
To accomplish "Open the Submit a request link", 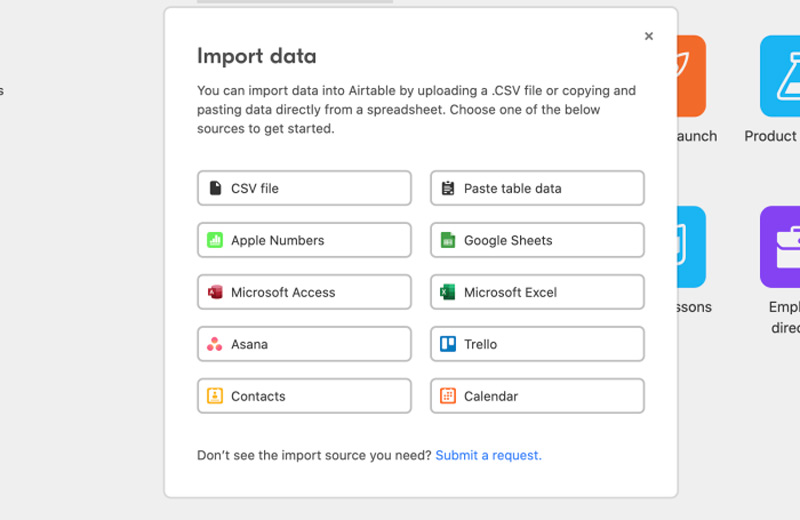I will click(x=488, y=455).
